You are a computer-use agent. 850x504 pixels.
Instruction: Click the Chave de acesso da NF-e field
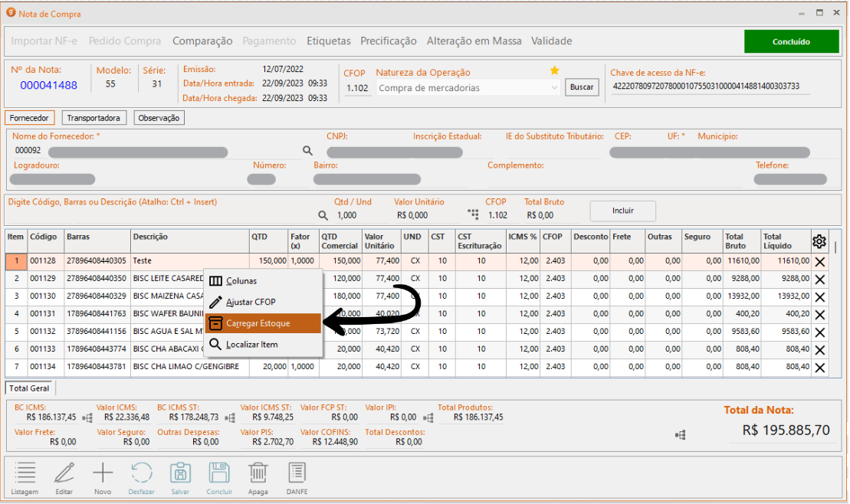[x=711, y=86]
